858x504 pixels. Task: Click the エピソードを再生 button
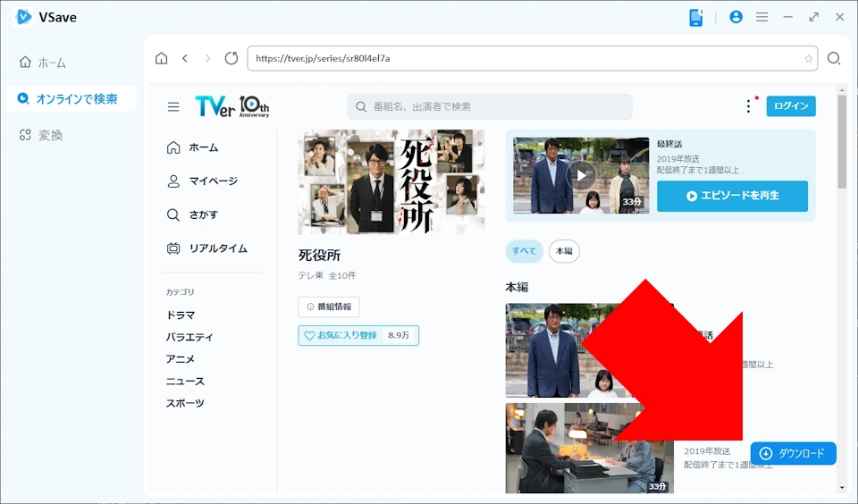732,196
